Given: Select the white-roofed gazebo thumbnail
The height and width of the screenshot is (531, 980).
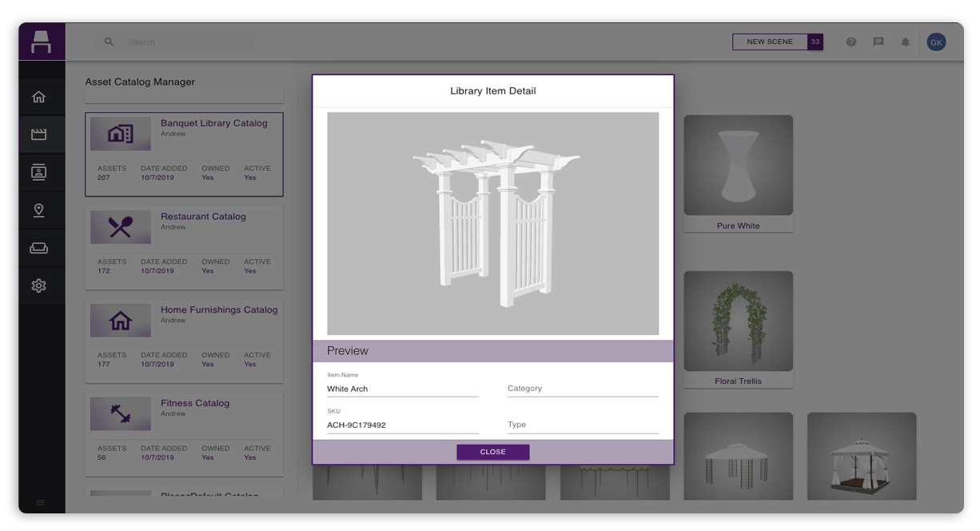Looking at the screenshot, I should tap(739, 456).
